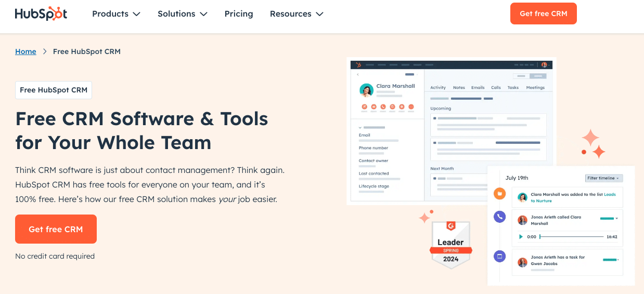644x294 pixels.
Task: Click Clara Marshall's profile avatar in contact panel
Action: (366, 90)
